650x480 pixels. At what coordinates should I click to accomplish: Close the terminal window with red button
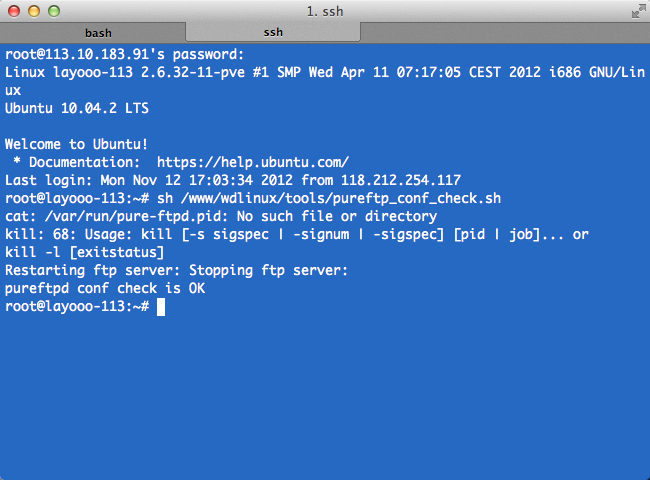point(14,11)
